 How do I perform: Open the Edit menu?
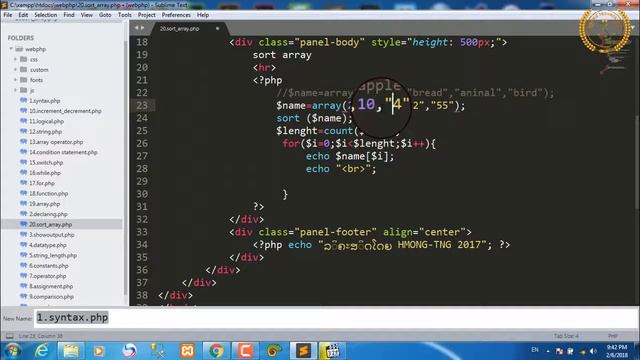pos(23,15)
